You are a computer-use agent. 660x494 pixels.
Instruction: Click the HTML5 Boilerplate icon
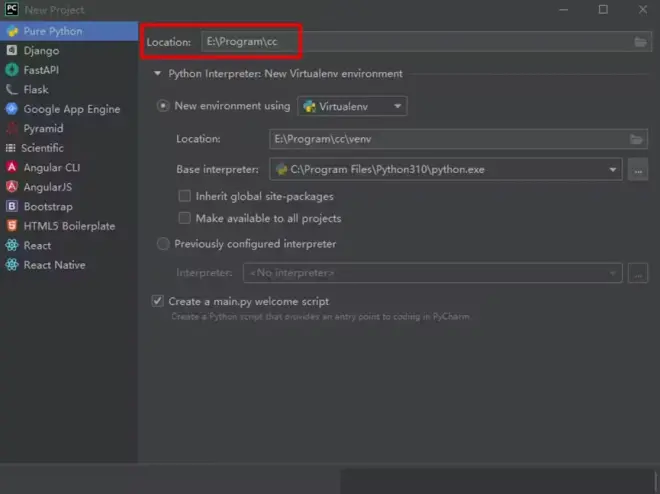(x=12, y=226)
